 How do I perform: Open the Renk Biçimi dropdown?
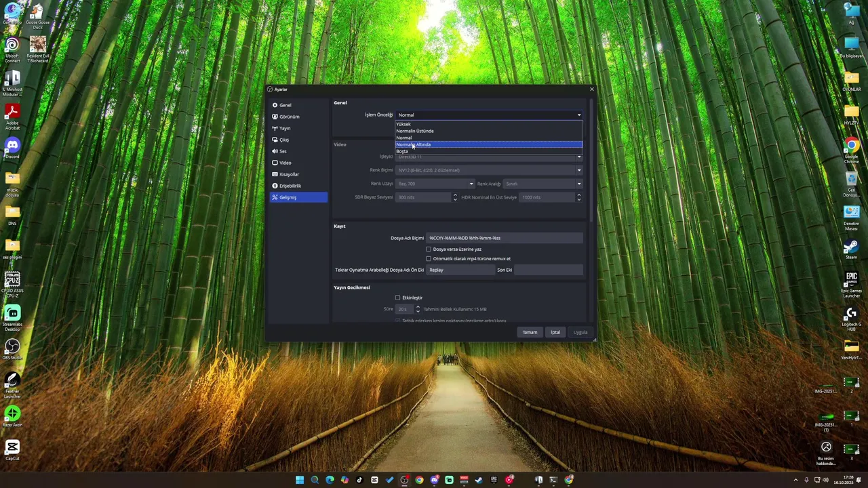point(489,170)
